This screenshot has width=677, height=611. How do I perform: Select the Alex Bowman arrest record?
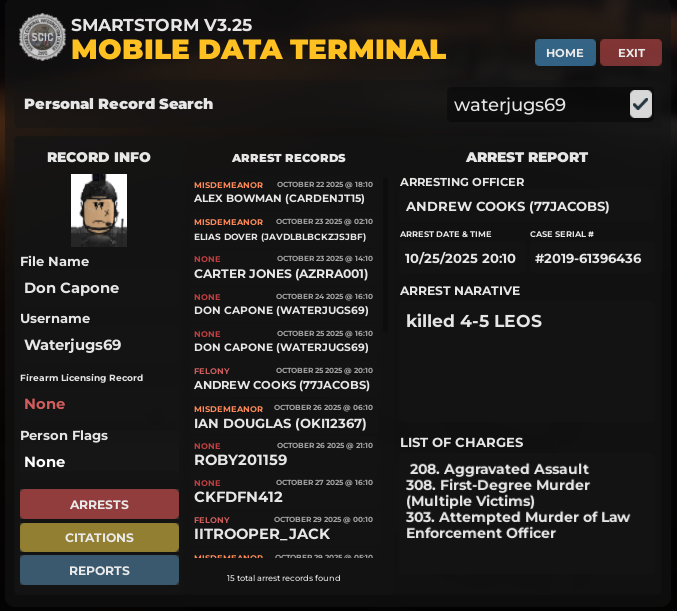pyautogui.click(x=283, y=192)
